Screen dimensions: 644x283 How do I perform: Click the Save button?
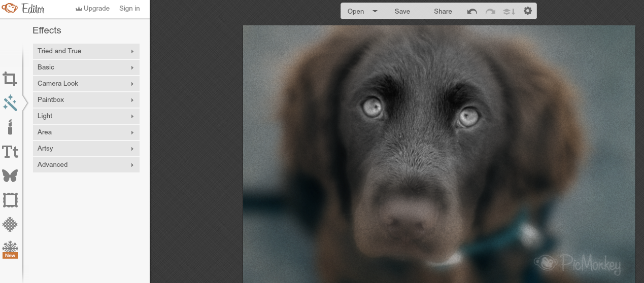click(402, 11)
